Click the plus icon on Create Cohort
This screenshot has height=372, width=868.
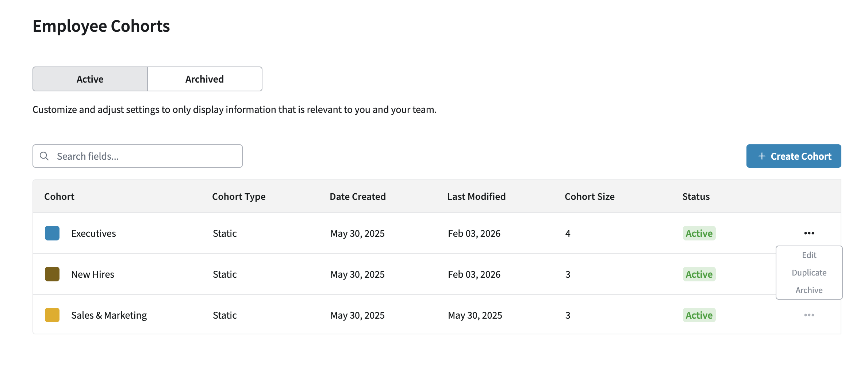click(x=762, y=156)
